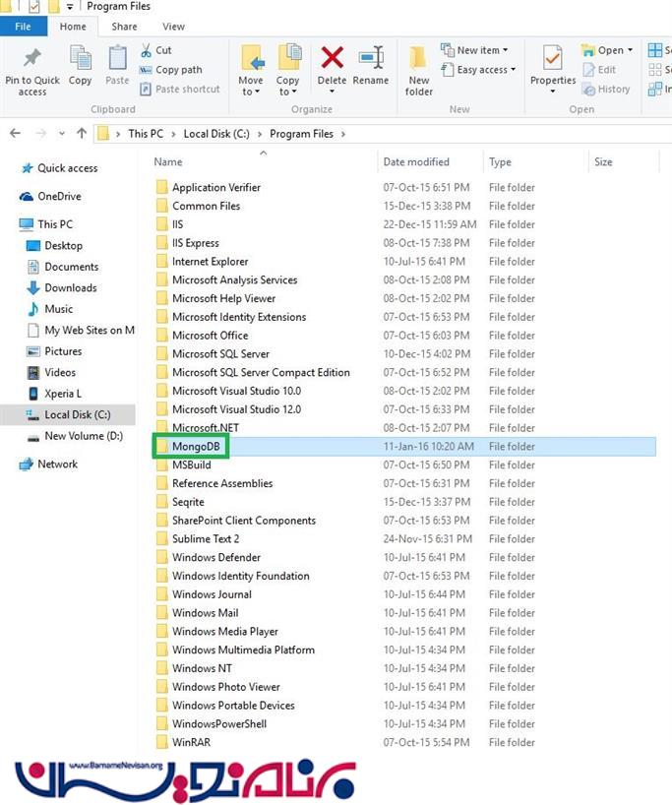The height and width of the screenshot is (805, 672).
Task: Click the Windows Defender folder icon
Action: tap(162, 557)
